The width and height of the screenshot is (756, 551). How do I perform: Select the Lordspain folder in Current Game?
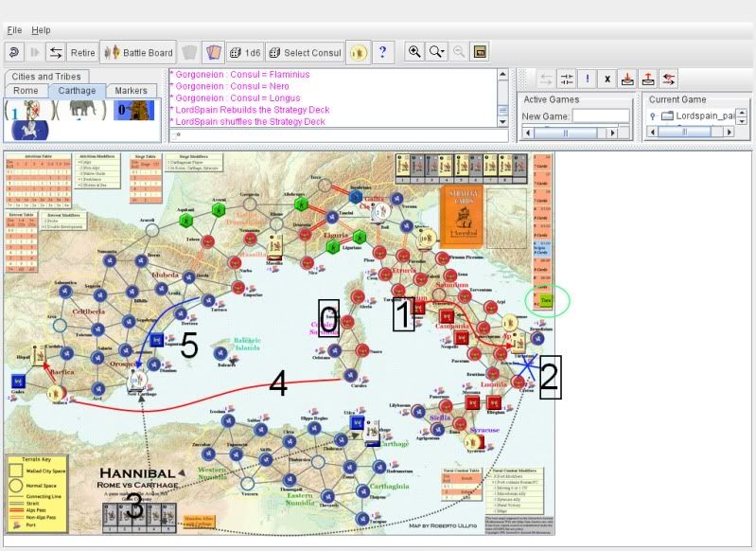(x=697, y=116)
